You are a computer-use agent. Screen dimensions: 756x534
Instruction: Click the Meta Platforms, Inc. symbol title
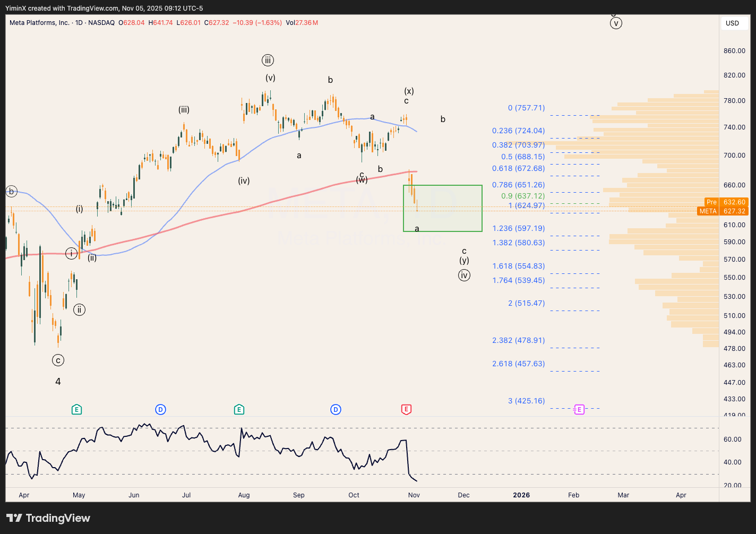tap(39, 23)
